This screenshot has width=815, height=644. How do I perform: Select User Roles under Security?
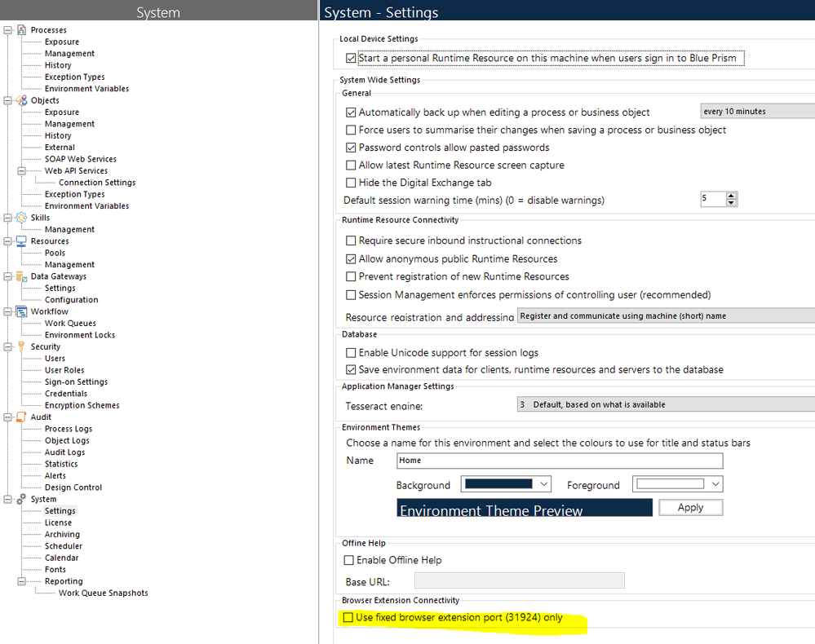pos(64,370)
